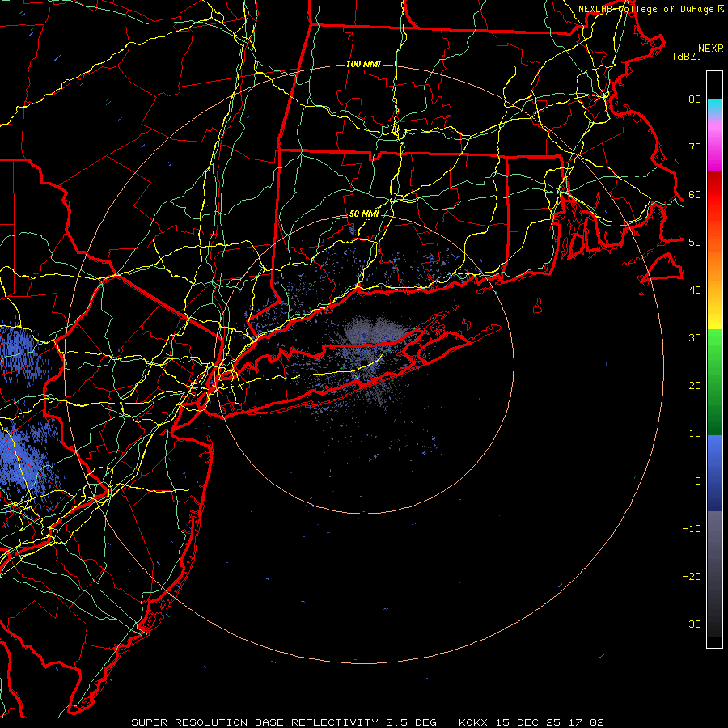Click the "NEXLAB-College of DuPage" header text
Image resolution: width=728 pixels, height=728 pixels.
(646, 9)
